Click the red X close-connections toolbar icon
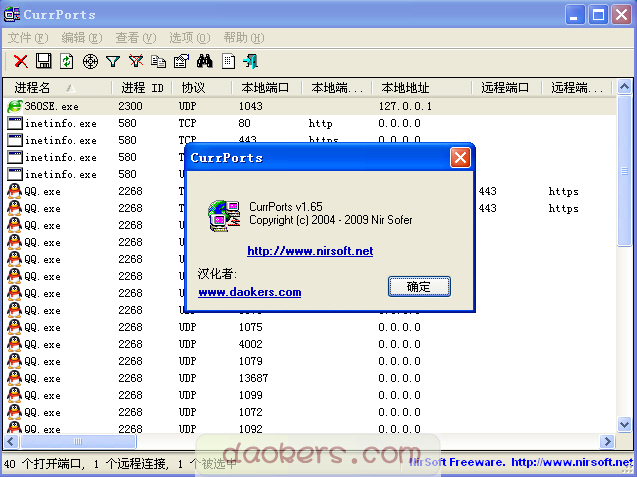 21,61
